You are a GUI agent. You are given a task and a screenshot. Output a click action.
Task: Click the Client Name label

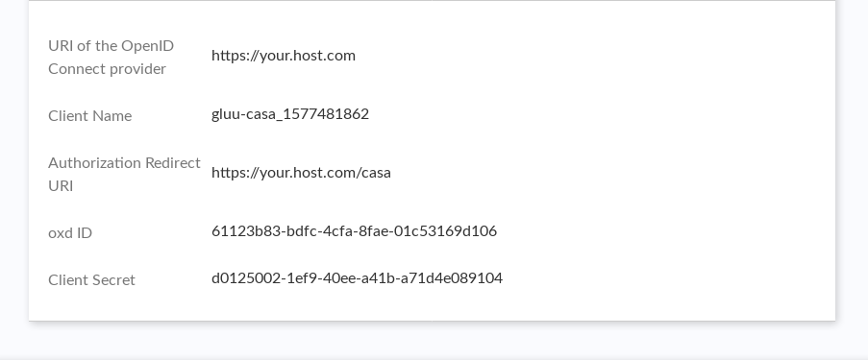click(x=90, y=115)
